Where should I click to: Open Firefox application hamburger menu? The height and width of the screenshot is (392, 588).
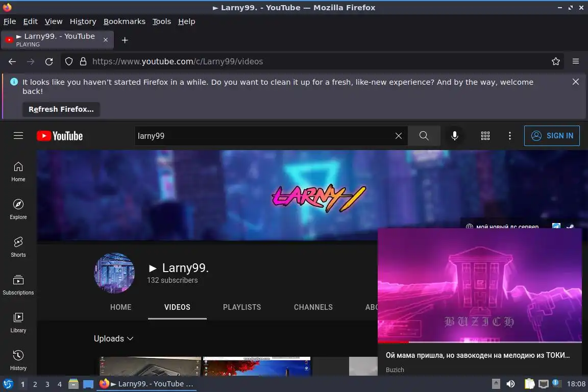576,62
